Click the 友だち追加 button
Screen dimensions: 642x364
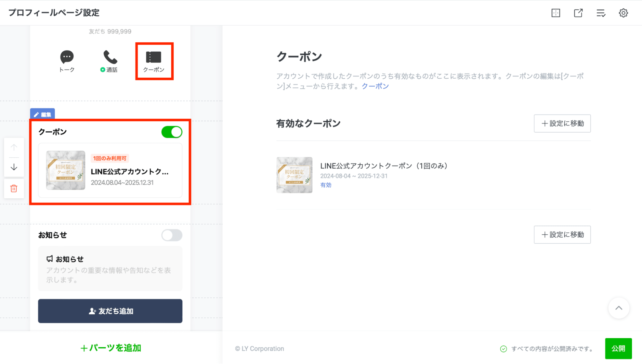110,311
